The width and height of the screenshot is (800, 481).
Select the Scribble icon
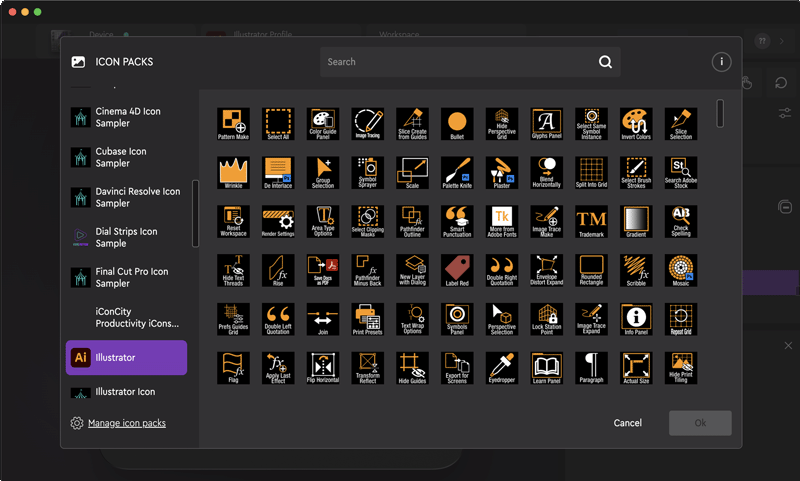[x=636, y=270]
